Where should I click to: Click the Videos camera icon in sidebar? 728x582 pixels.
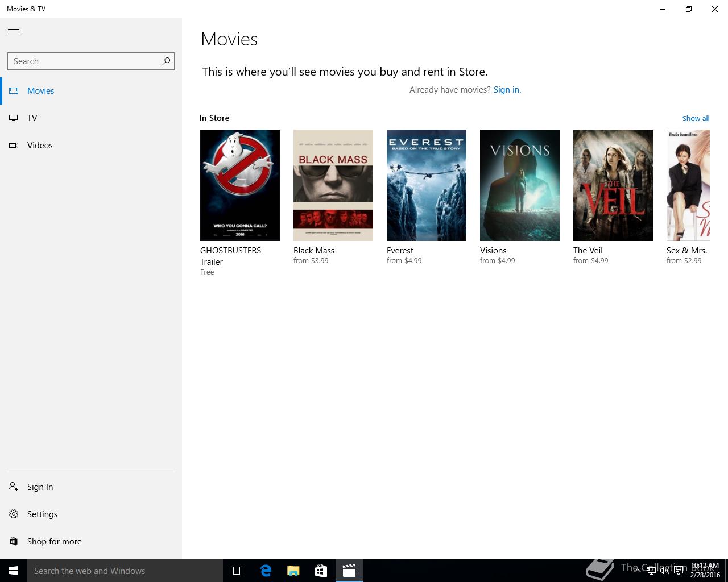[14, 145]
